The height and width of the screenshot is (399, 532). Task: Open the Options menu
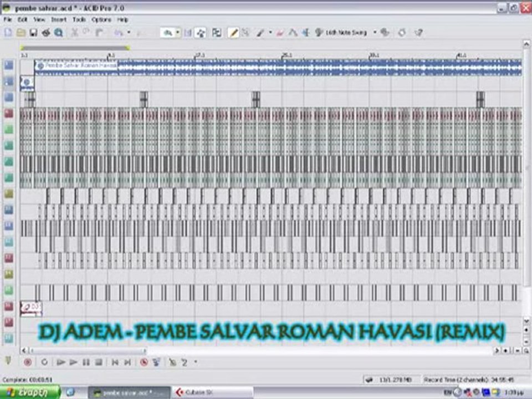(x=101, y=20)
